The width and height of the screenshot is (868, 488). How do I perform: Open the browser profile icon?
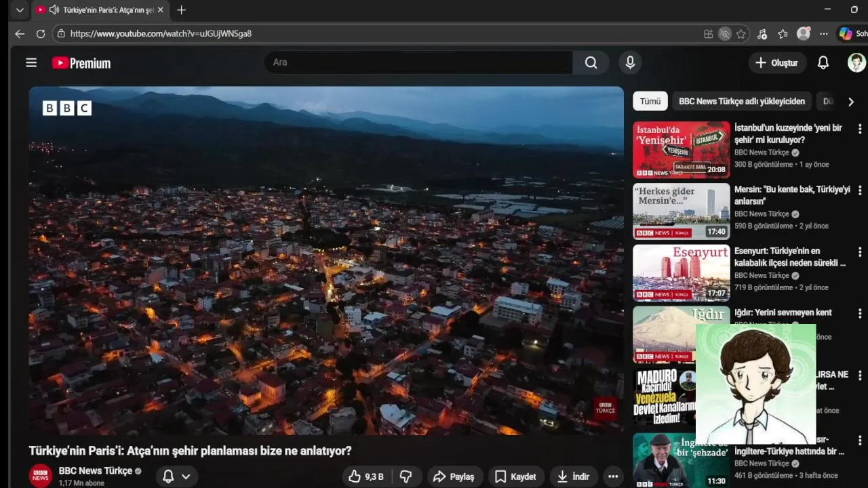(x=804, y=34)
